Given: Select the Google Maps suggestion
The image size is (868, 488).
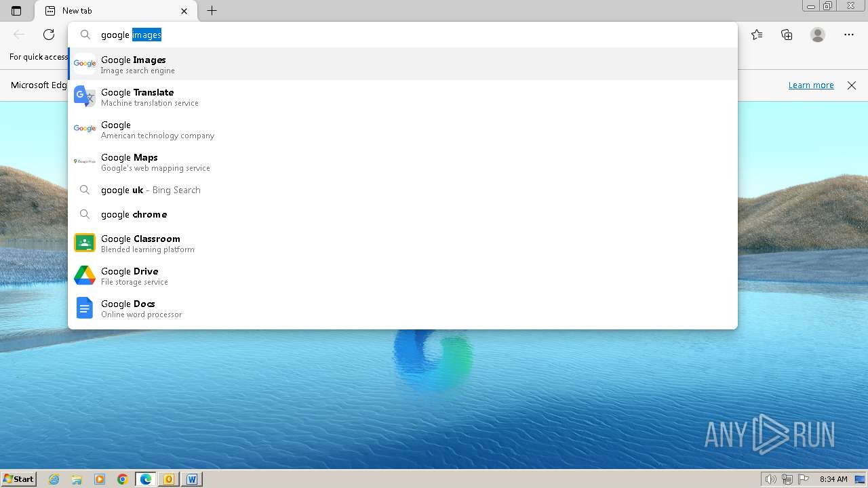Looking at the screenshot, I should click(x=403, y=162).
